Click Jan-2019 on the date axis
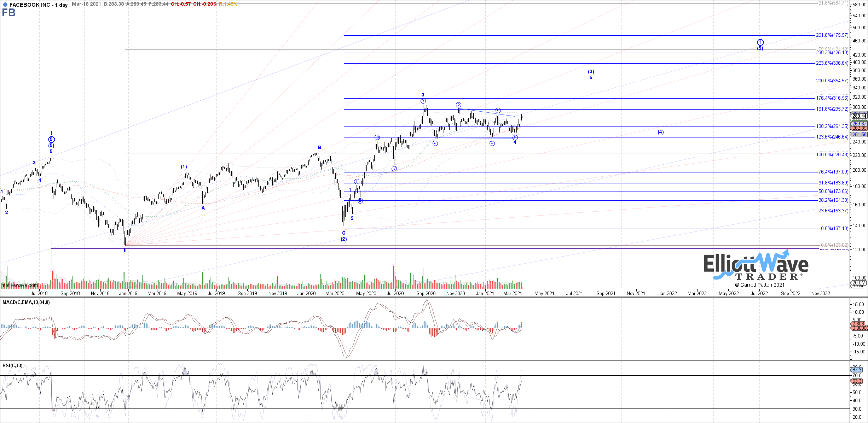868x423 pixels. click(x=128, y=293)
